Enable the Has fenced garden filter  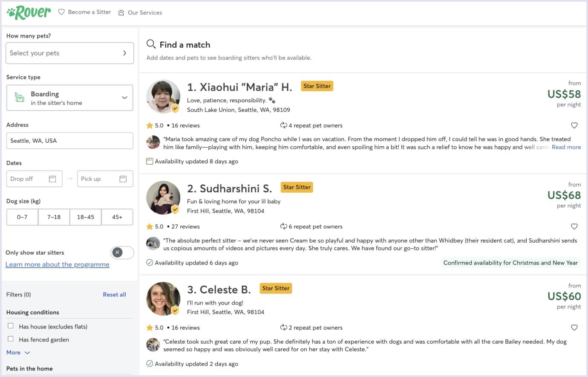click(x=10, y=339)
